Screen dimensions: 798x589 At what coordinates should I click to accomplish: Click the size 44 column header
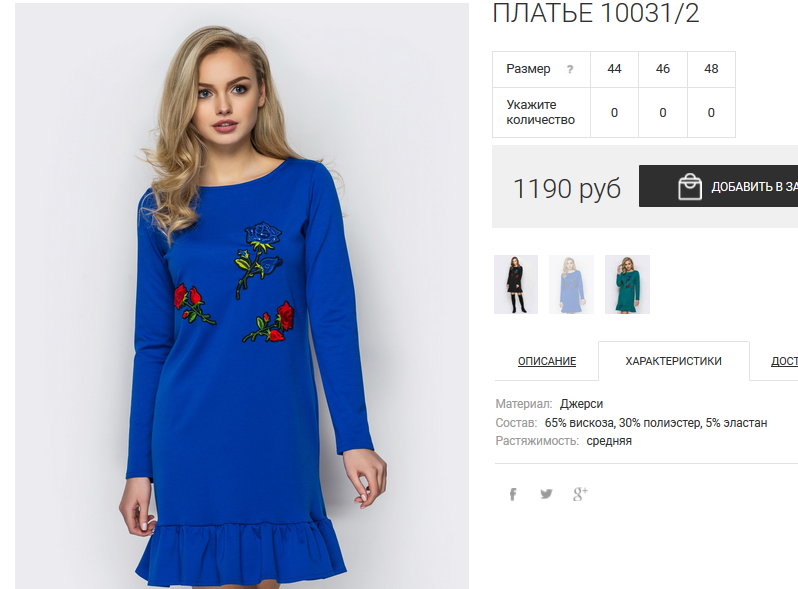tap(614, 69)
